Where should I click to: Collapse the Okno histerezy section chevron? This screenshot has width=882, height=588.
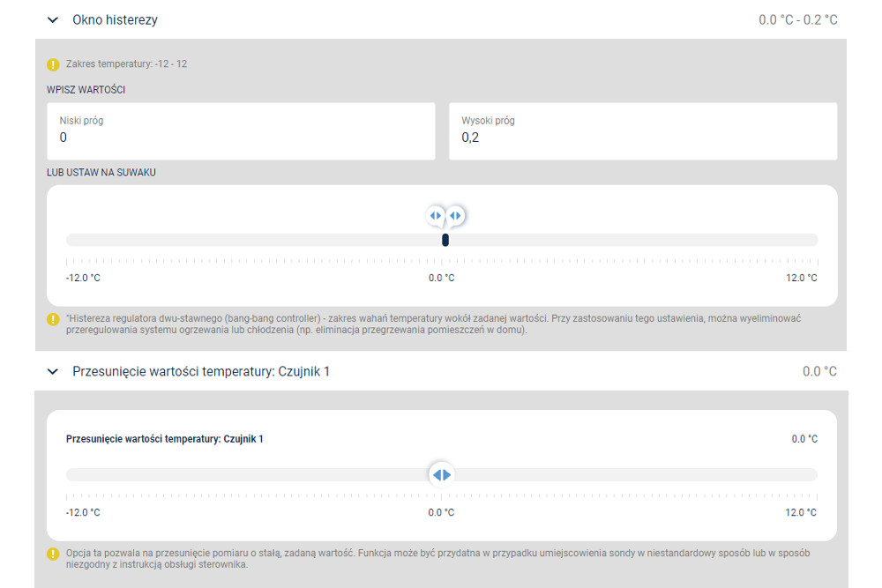[x=53, y=20]
